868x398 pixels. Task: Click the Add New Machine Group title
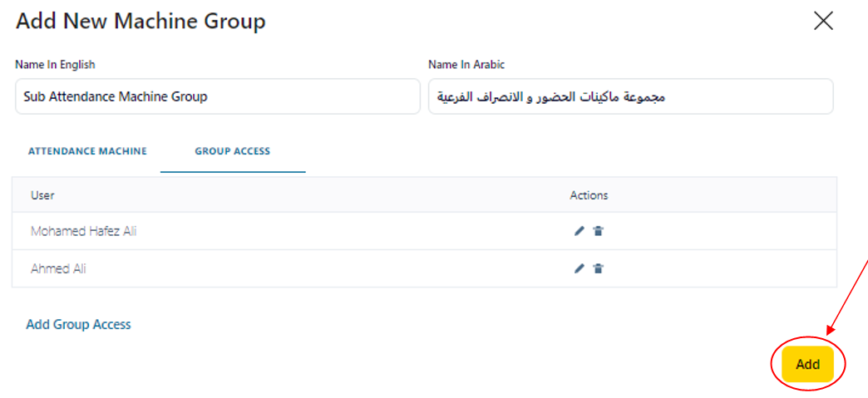click(x=141, y=22)
